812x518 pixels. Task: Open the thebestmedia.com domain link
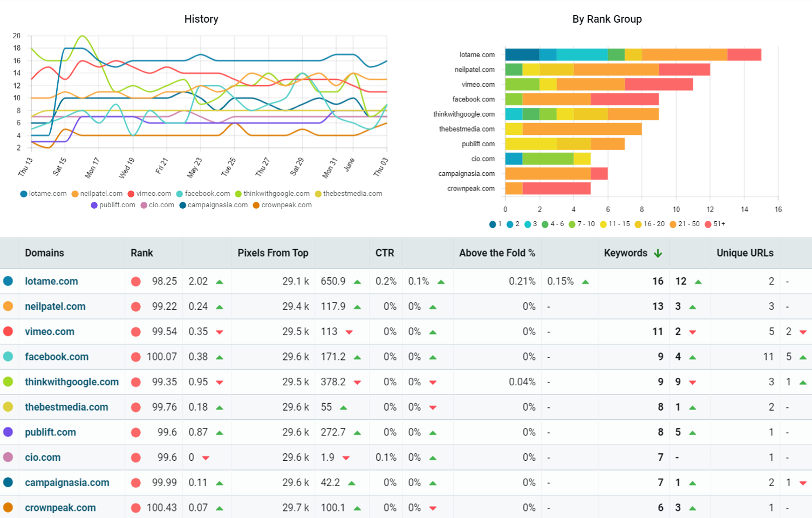click(x=66, y=407)
